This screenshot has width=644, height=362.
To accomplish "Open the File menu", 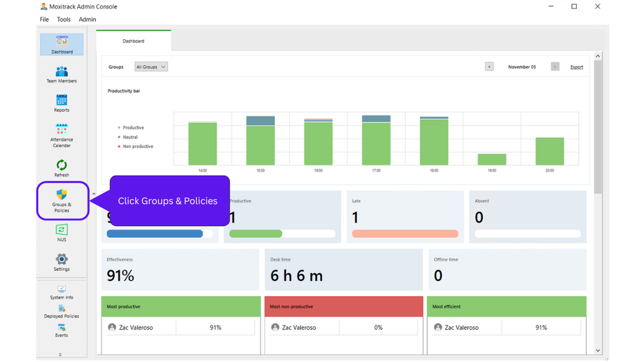I will coord(44,20).
